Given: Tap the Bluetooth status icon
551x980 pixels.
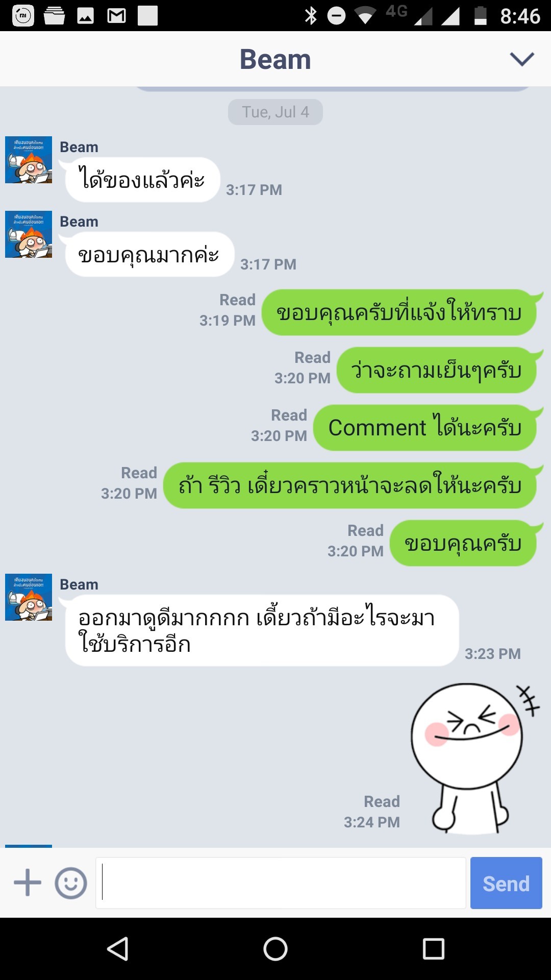Looking at the screenshot, I should point(310,16).
